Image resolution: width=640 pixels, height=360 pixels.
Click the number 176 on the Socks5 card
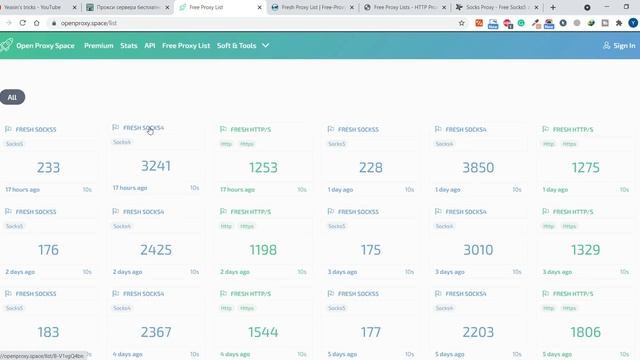point(48,250)
